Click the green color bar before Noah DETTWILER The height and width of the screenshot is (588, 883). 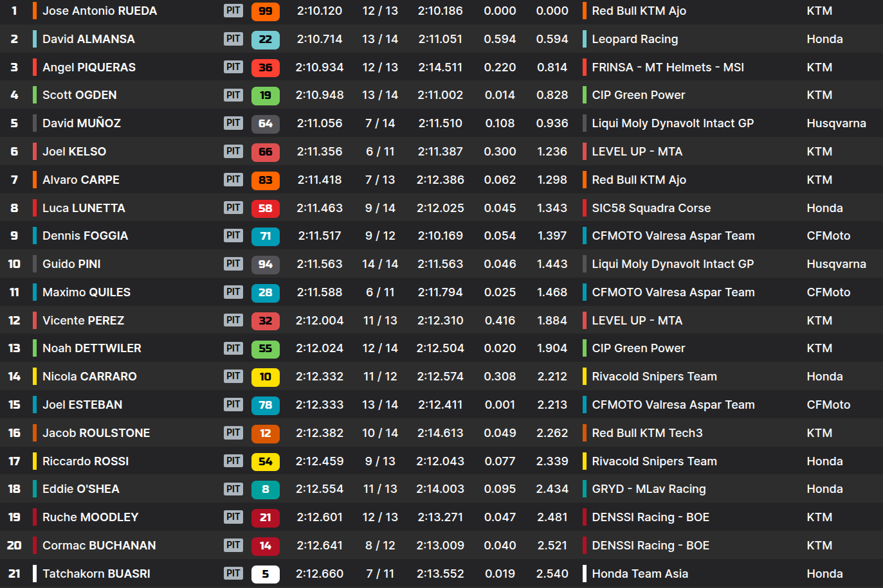coord(35,348)
